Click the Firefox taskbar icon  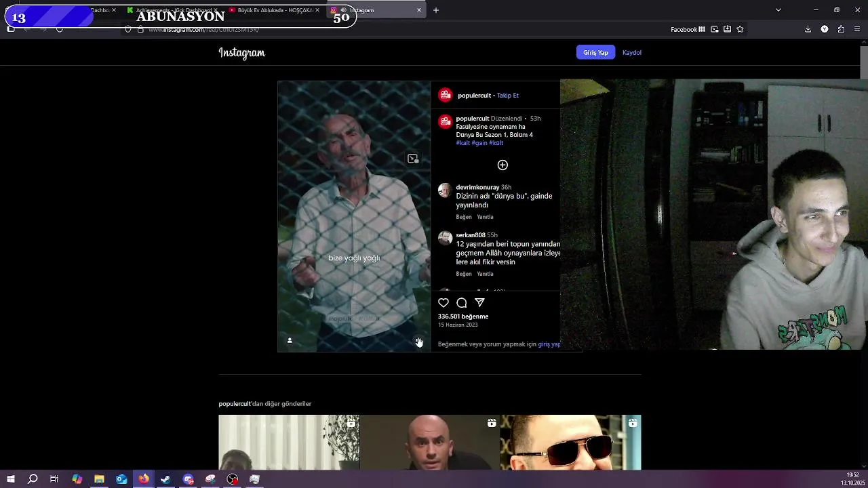click(x=144, y=479)
